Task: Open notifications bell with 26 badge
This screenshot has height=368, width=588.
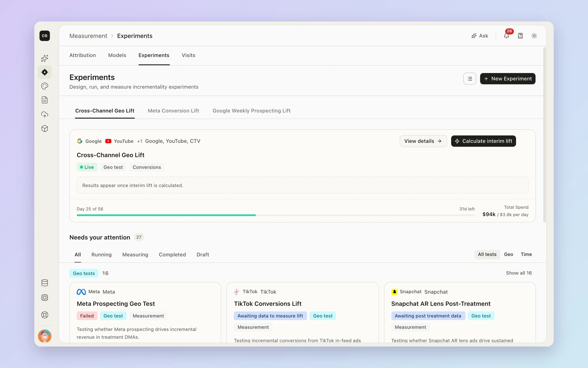Action: click(507, 36)
